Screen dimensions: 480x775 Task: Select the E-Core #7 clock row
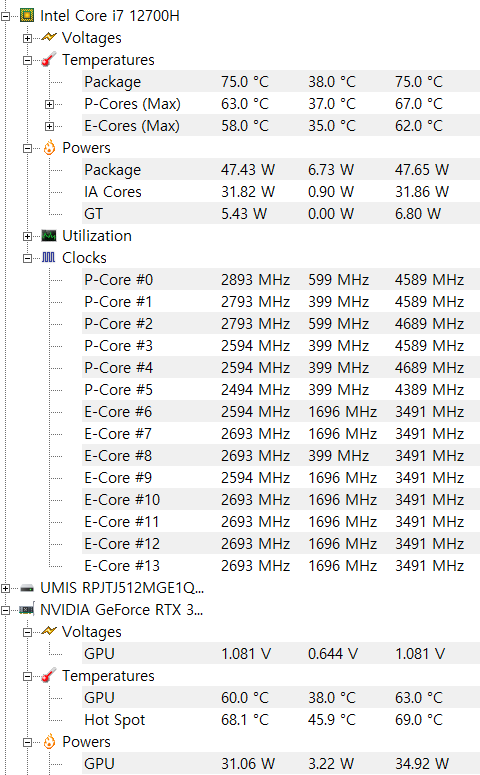(x=281, y=433)
